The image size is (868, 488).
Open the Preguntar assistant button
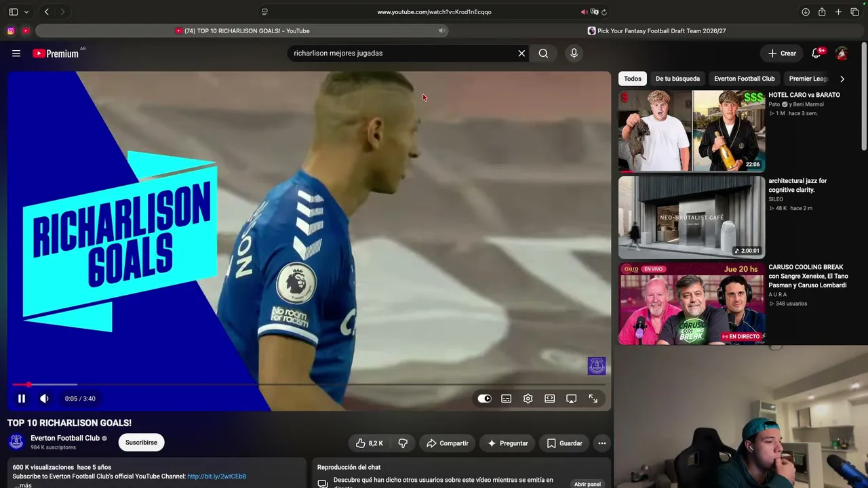507,443
